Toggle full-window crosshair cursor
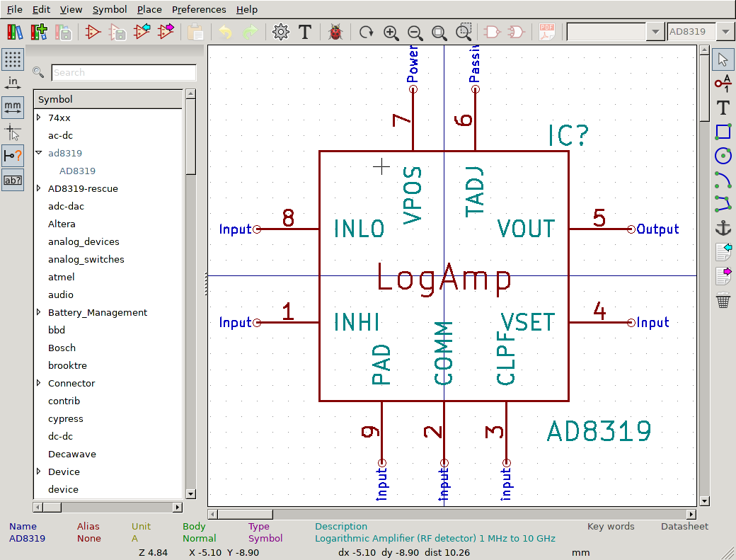736x560 pixels. point(13,132)
